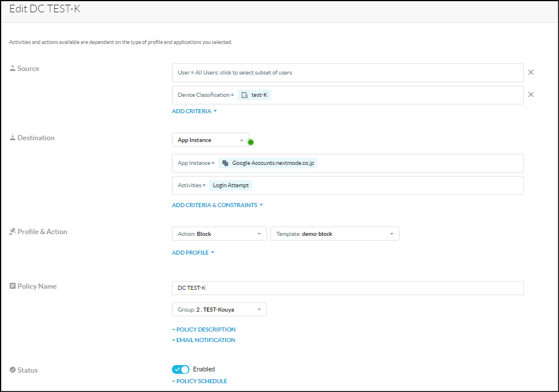Remove the User = All Users criteria row

point(531,72)
